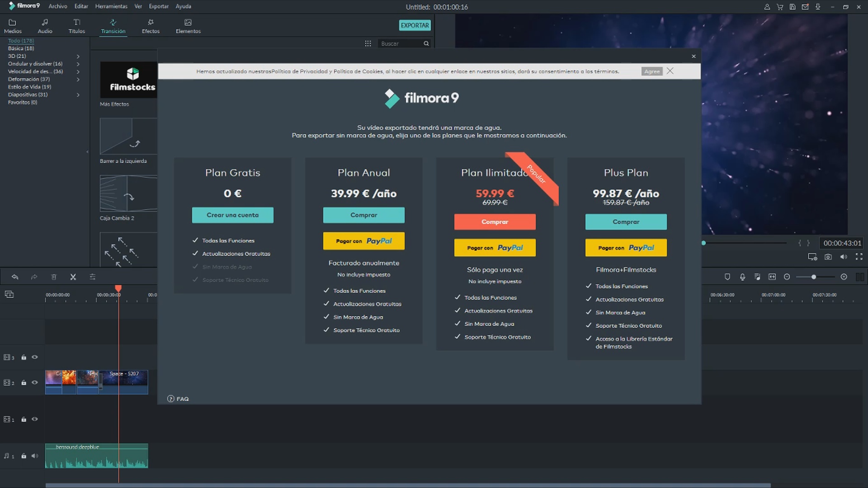Click the undo arrow in the timeline toolbar

coord(15,277)
